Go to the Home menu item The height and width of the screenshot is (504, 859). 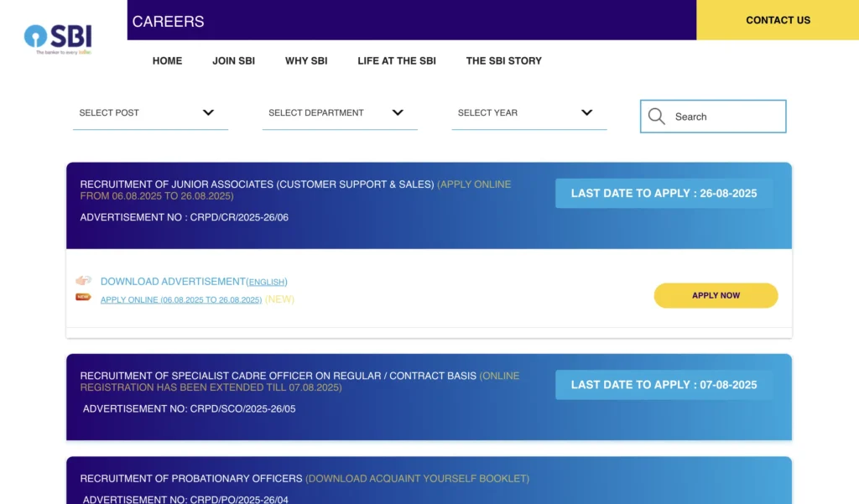click(x=167, y=60)
